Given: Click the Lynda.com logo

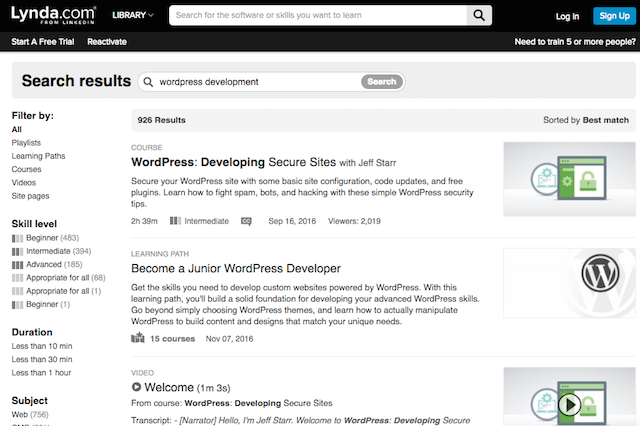Looking at the screenshot, I should [53, 15].
